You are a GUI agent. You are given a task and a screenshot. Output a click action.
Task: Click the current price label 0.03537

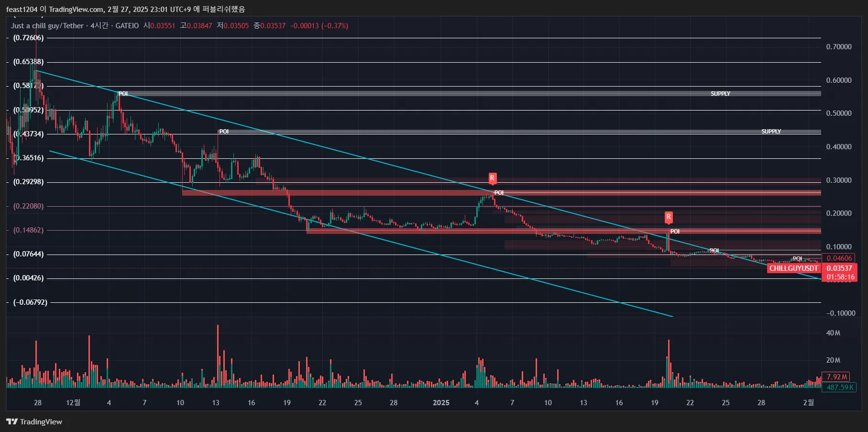[839, 268]
